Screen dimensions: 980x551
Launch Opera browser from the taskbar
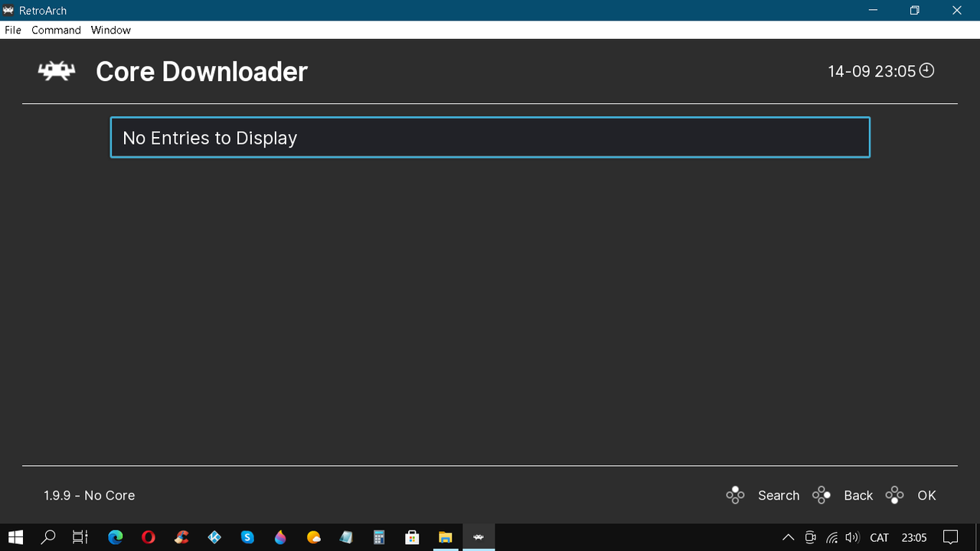coord(149,537)
